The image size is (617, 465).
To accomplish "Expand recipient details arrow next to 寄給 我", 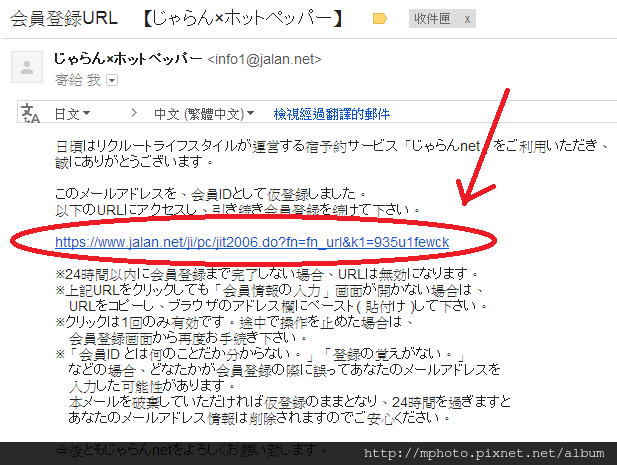I will coord(112,81).
